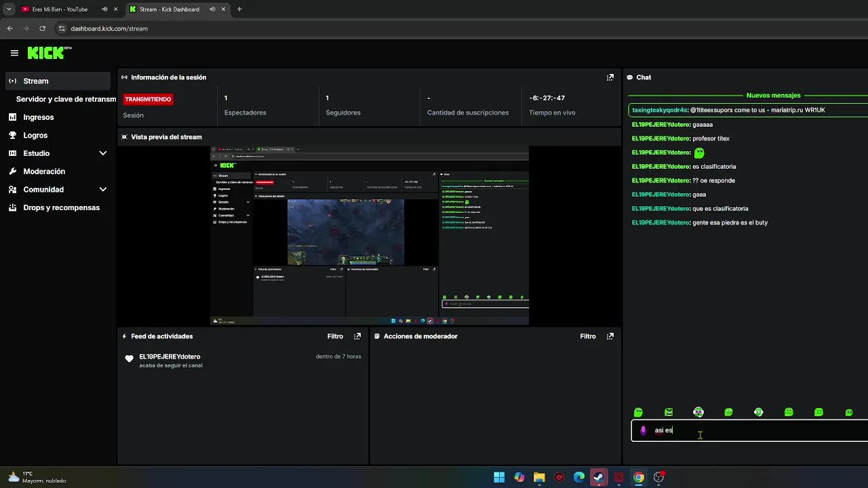This screenshot has width=868, height=488.
Task: Pop out Información de la sesión panel
Action: pyautogui.click(x=610, y=77)
